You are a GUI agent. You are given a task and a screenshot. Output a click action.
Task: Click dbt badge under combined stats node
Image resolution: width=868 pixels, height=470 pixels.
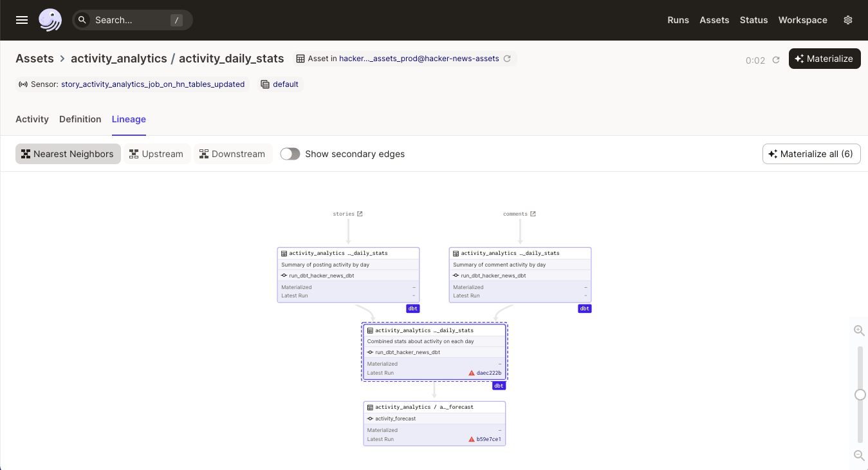[499, 386]
